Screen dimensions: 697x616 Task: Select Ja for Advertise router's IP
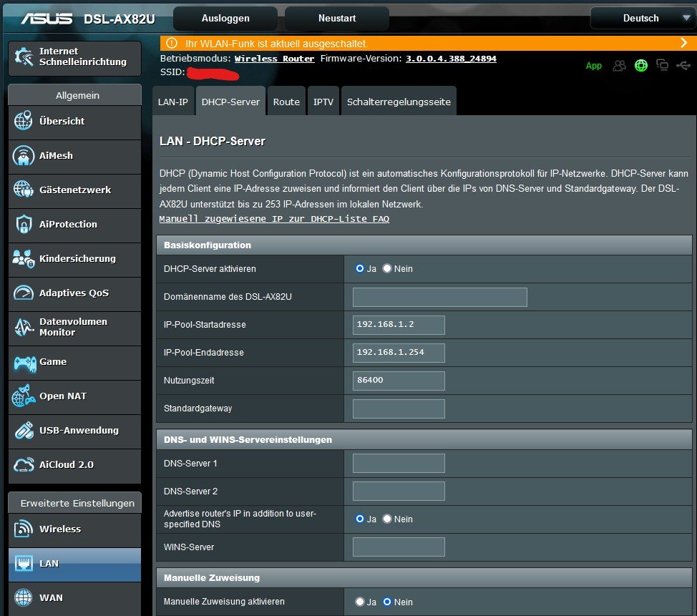(360, 519)
